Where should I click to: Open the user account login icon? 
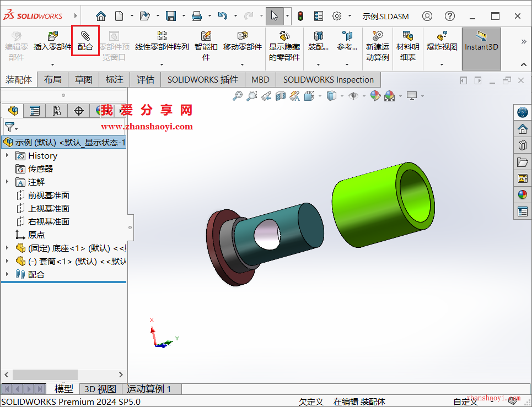(x=427, y=16)
